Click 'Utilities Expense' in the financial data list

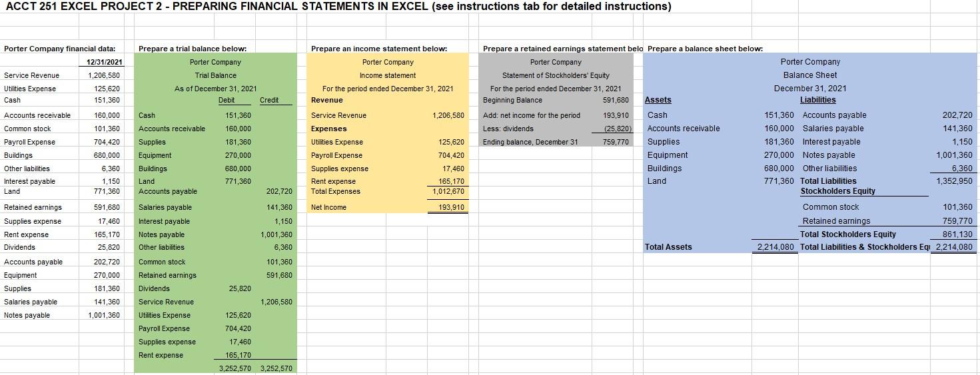pos(30,89)
